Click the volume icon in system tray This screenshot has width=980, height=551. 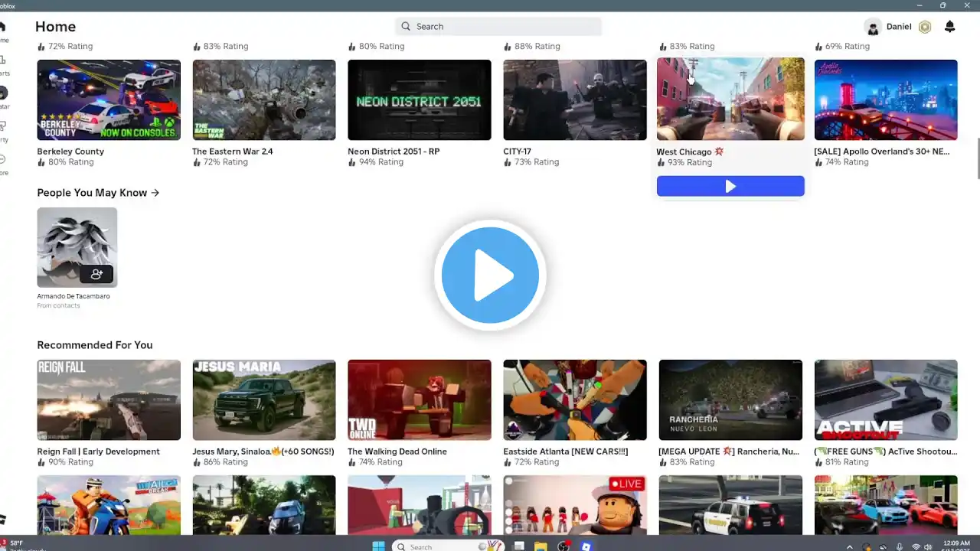pyautogui.click(x=928, y=547)
